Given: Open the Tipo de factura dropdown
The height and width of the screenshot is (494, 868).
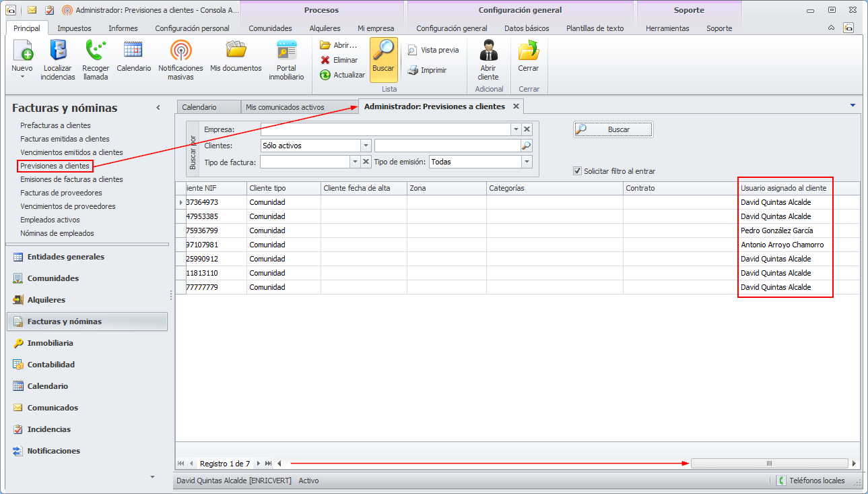Looking at the screenshot, I should click(x=355, y=162).
